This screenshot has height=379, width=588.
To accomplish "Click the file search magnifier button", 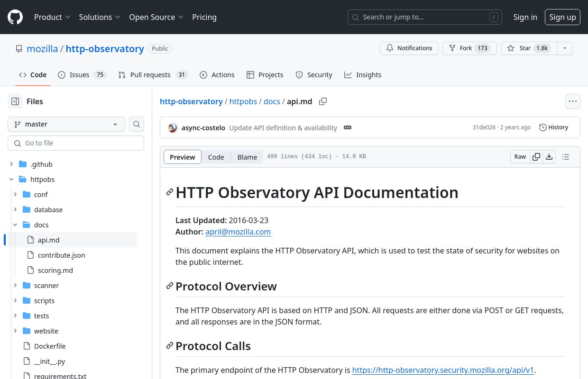I will pos(137,124).
